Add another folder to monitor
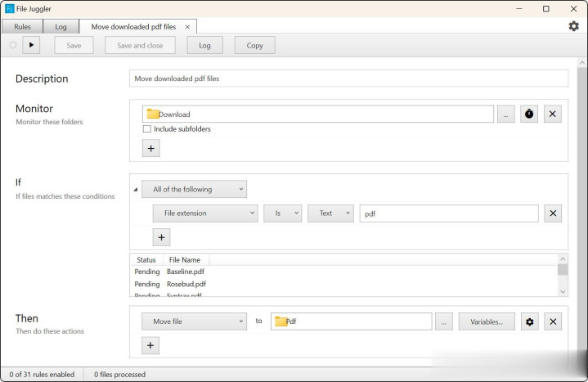Viewport: 588px width, 382px height. pyautogui.click(x=150, y=148)
